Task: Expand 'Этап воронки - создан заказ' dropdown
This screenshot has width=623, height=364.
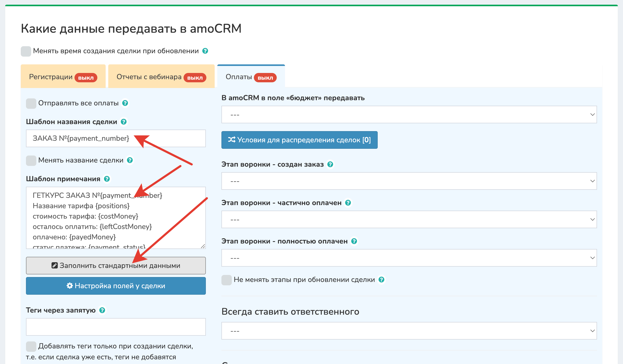Action: click(409, 181)
